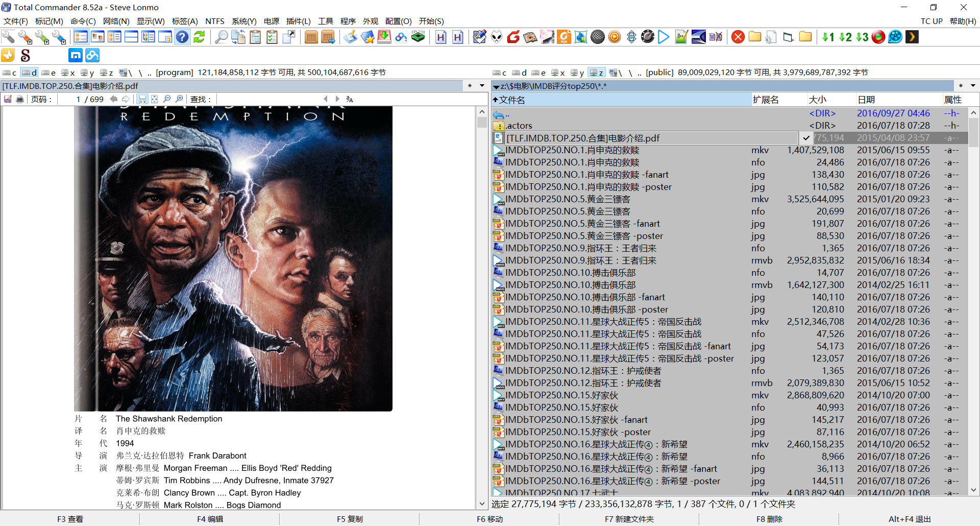Click the brown S icon

(26, 55)
